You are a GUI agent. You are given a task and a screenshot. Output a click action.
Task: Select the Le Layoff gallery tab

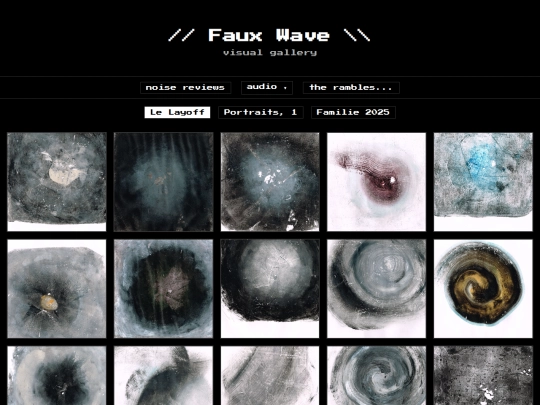click(x=177, y=112)
